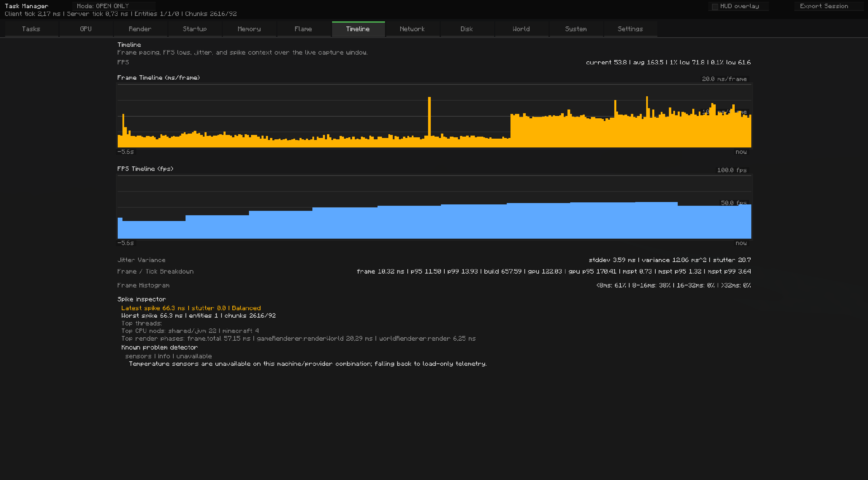Click the Worst spike 66.3 ms line
868x480 pixels.
198,316
